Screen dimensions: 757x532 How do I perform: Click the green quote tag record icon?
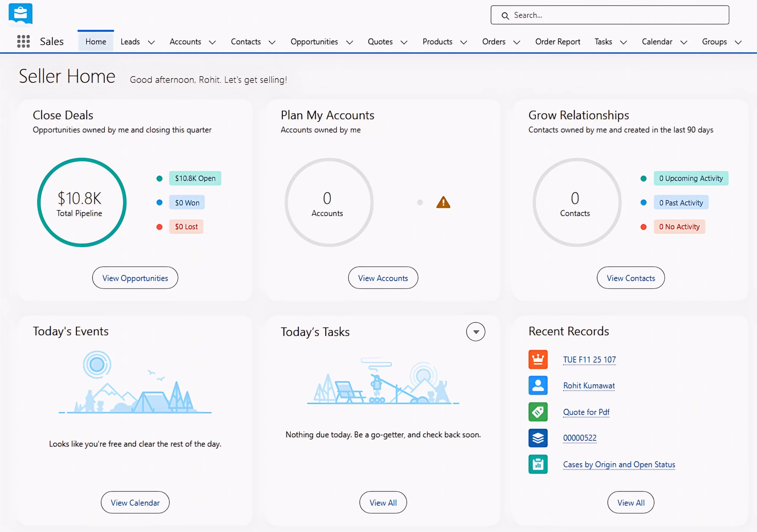538,412
